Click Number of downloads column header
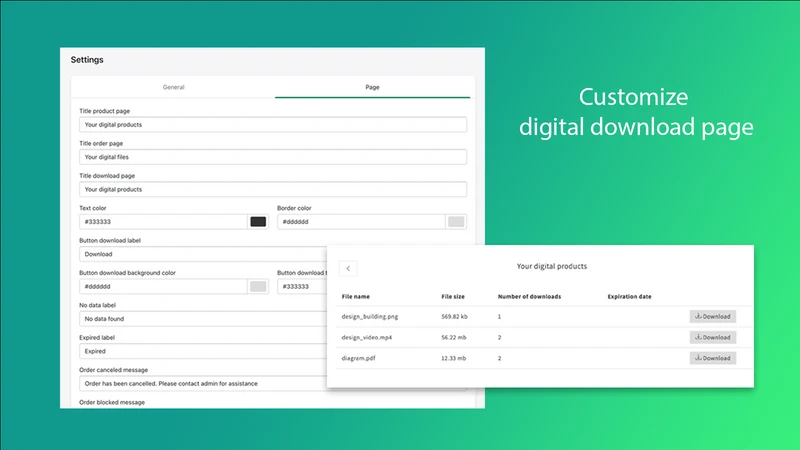Viewport: 800px width, 450px height. pyautogui.click(x=530, y=296)
